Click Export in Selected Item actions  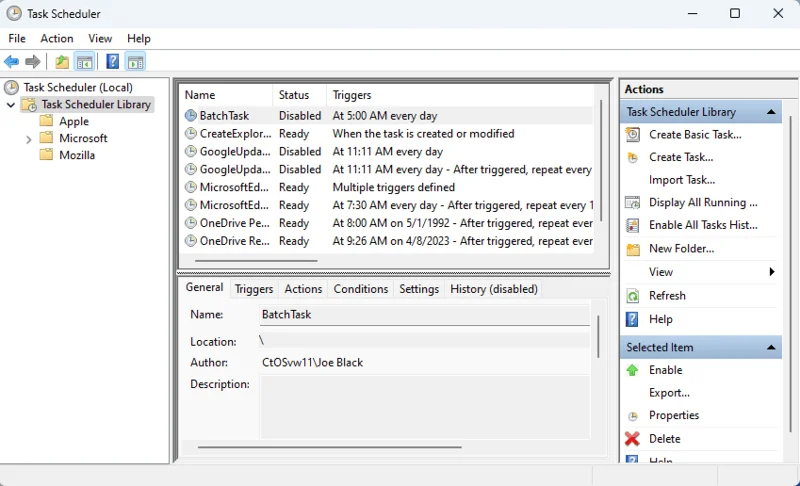pos(669,393)
